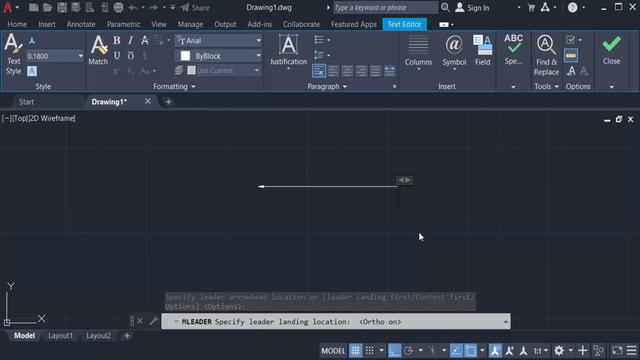Add a new drawing tab
Image resolution: width=640 pixels, height=360 pixels.
169,102
